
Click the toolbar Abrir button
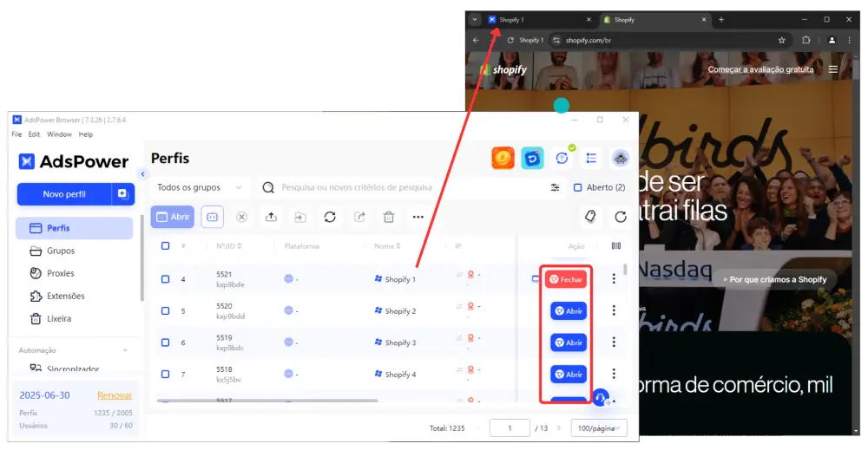173,217
